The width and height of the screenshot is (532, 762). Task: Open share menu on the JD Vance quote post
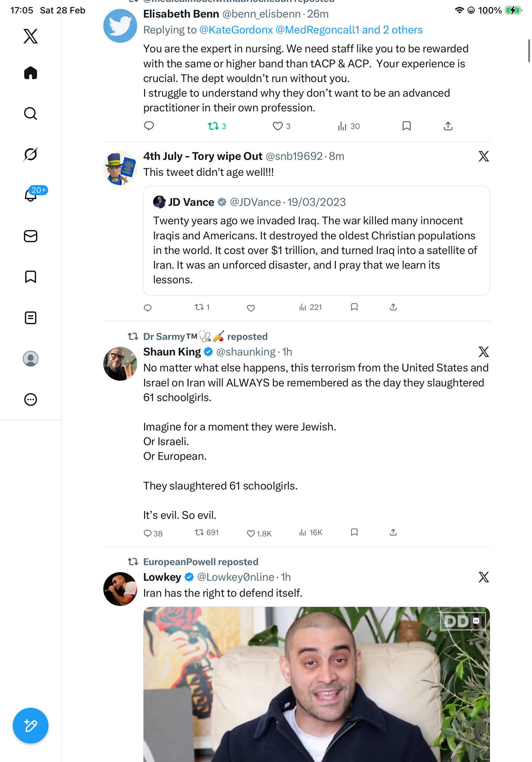coord(393,307)
